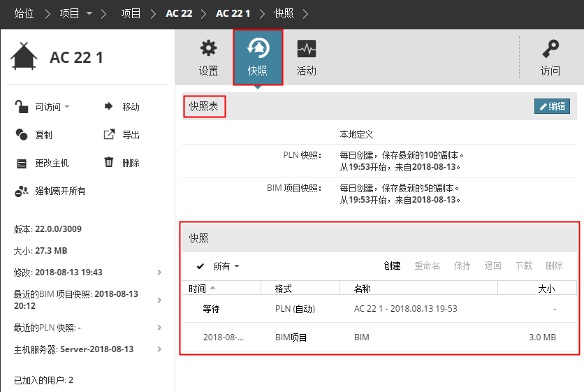Viewport: 584px width, 392px height.
Task: Click the AC 22 breadcrumb link
Action: click(x=179, y=13)
